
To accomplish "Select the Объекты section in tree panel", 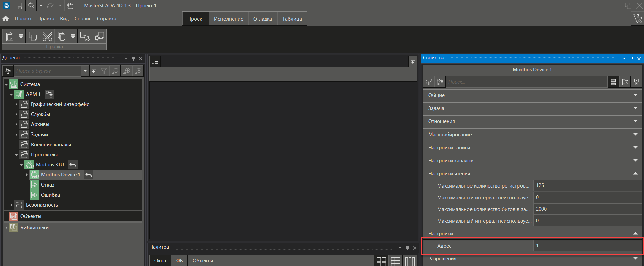I will [x=31, y=216].
